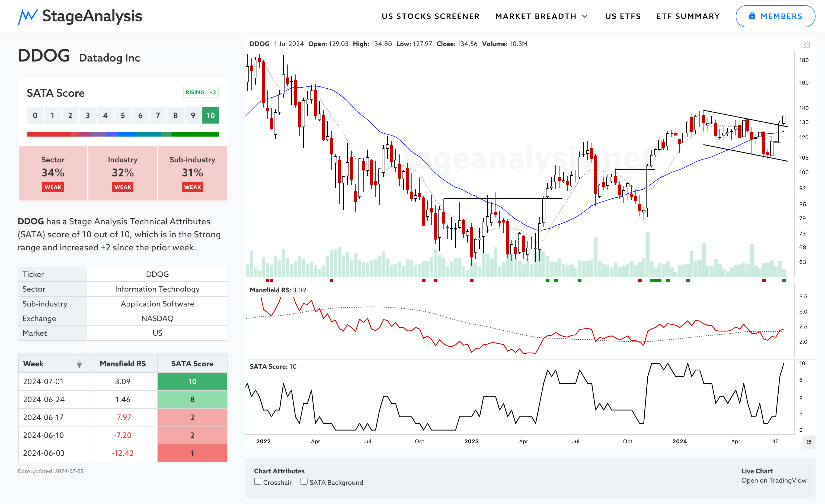
Task: Sort table by Week column arrow
Action: [x=79, y=364]
